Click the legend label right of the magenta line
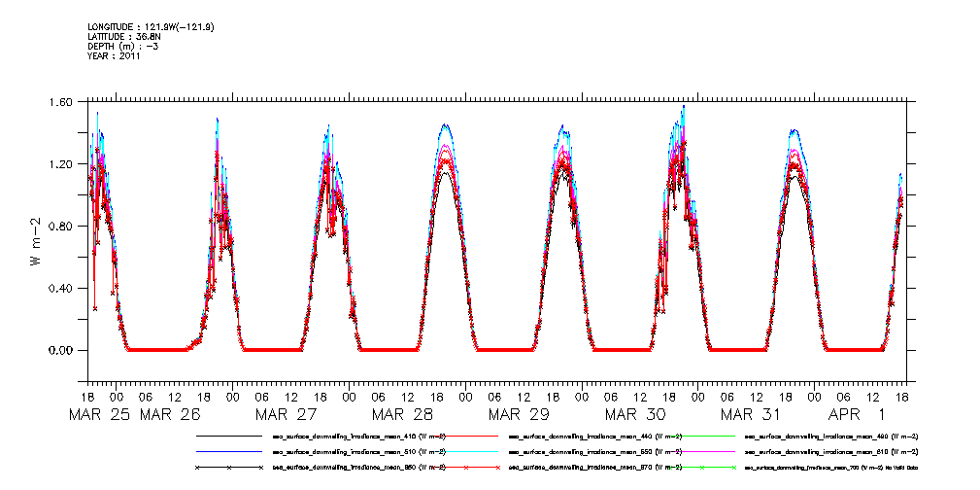 pyautogui.click(x=831, y=452)
